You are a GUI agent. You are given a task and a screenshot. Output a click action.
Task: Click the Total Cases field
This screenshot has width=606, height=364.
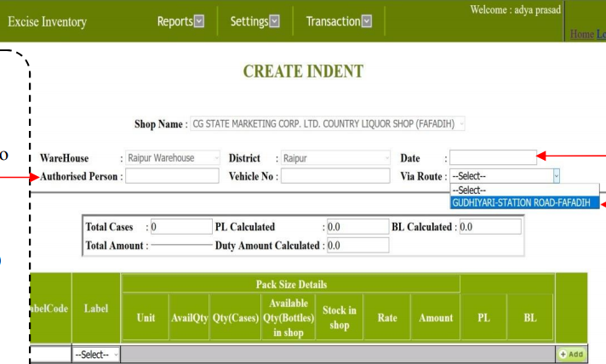pyautogui.click(x=180, y=227)
